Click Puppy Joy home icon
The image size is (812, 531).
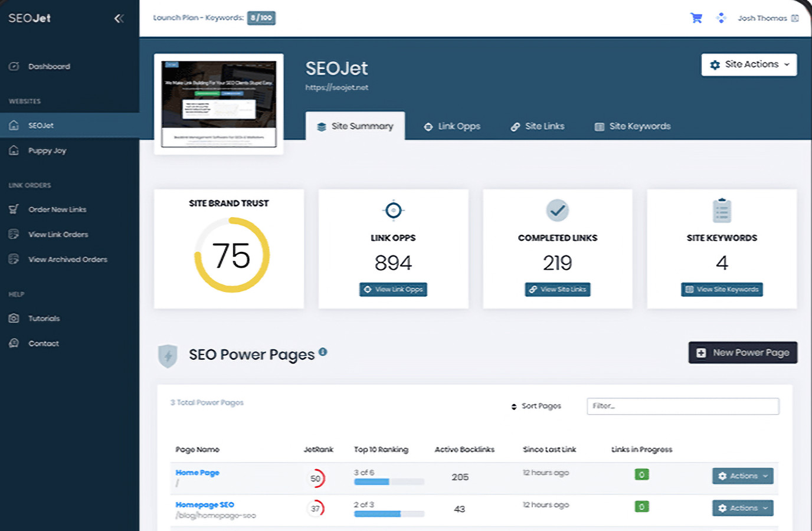(x=14, y=150)
